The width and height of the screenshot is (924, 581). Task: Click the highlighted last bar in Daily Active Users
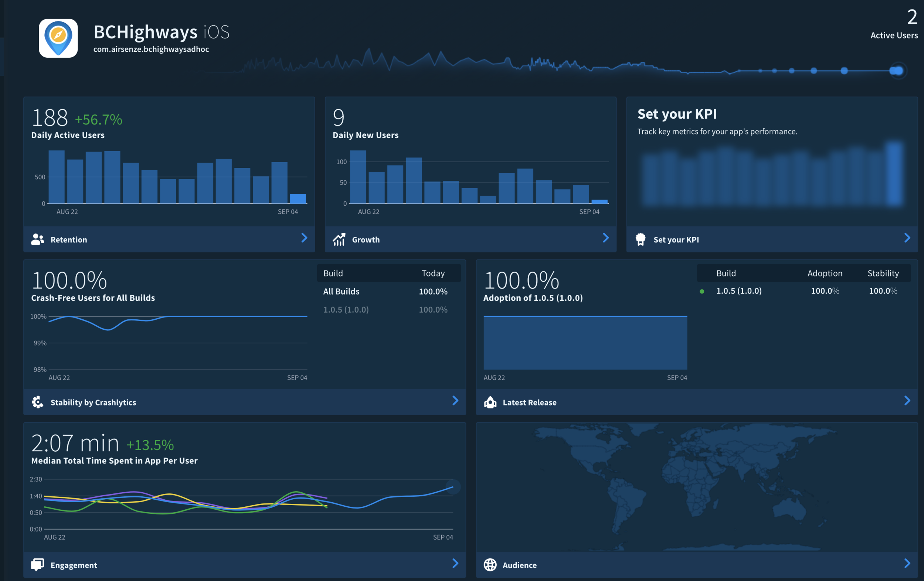coord(298,198)
